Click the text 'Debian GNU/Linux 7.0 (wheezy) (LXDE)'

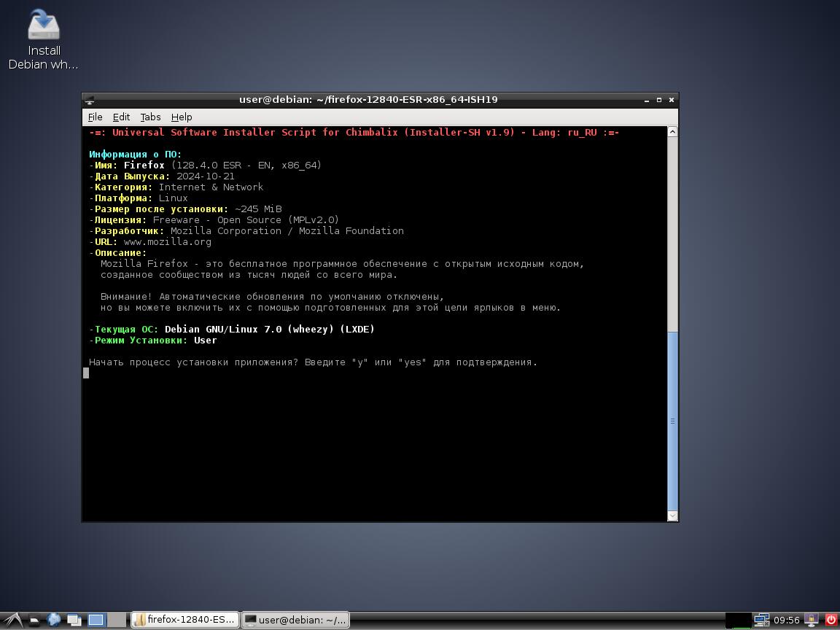[270, 330]
